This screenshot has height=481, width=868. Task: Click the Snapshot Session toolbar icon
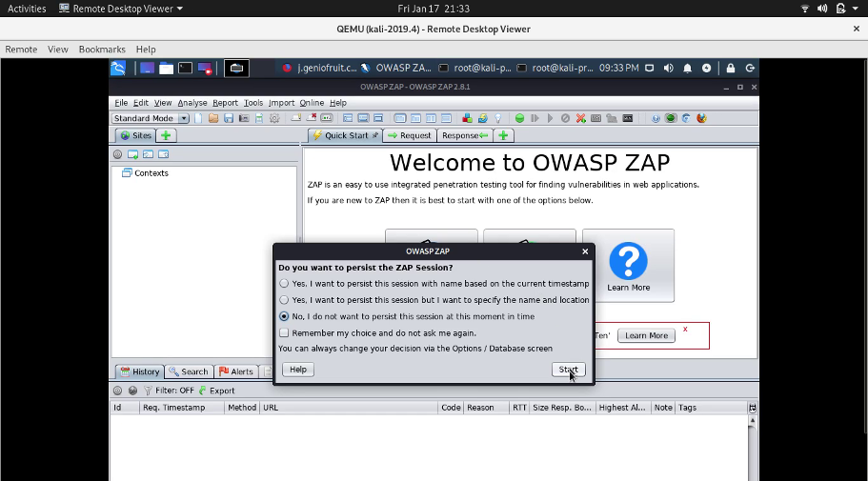tap(244, 118)
